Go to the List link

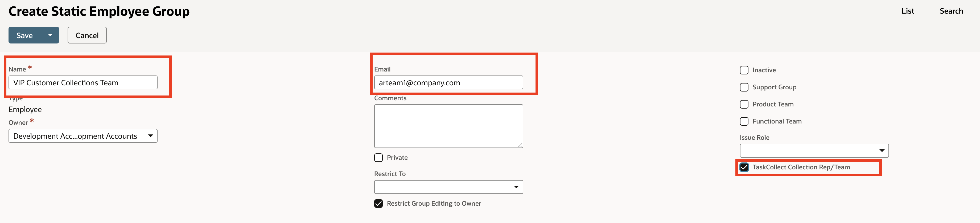coord(907,11)
